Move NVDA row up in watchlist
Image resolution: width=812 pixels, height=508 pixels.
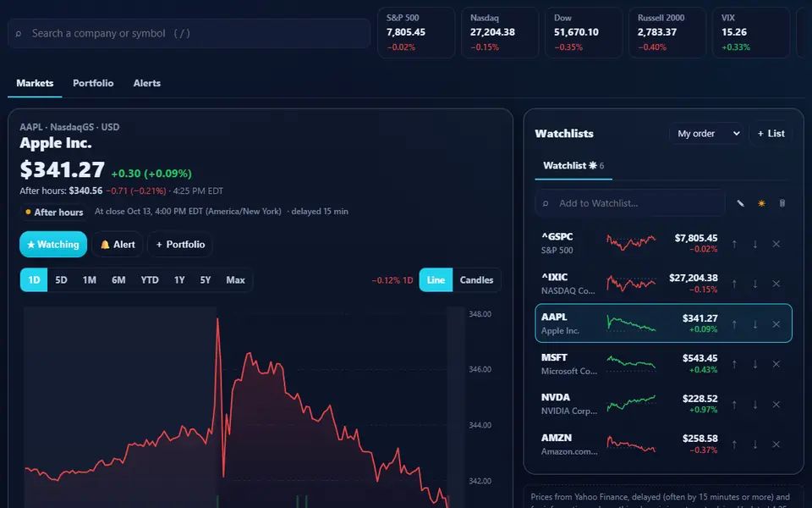click(x=734, y=405)
